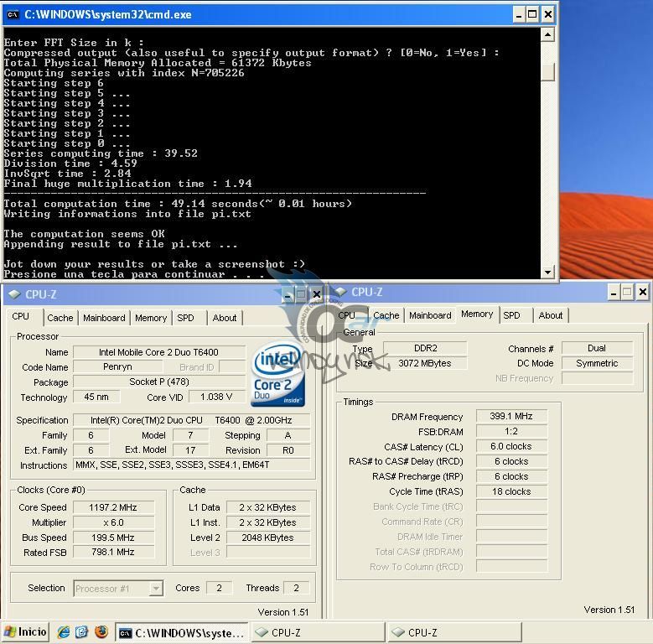Minimize the right CPU-Z window

[x=613, y=292]
